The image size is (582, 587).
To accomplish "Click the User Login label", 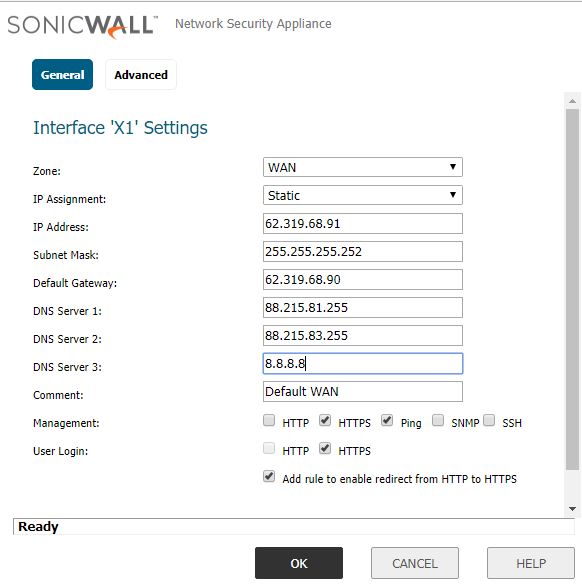I will tap(61, 451).
